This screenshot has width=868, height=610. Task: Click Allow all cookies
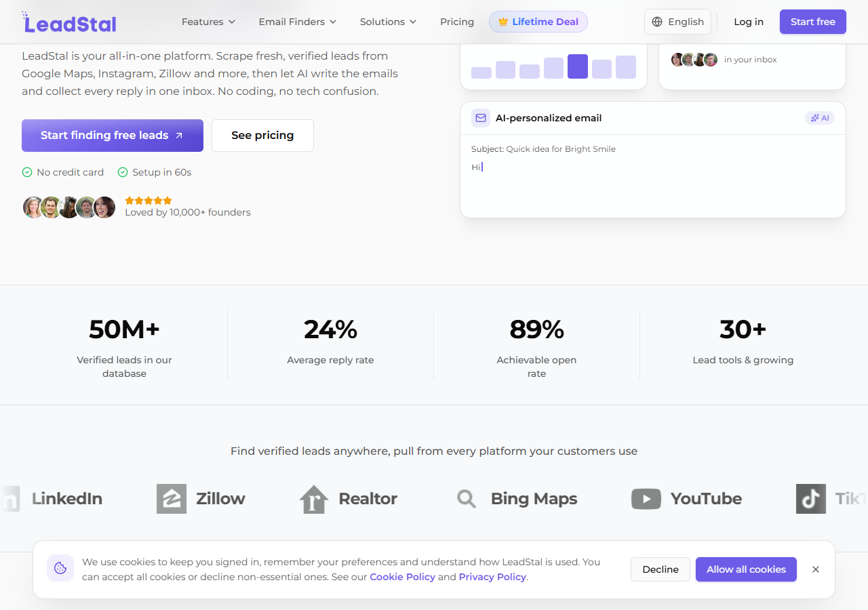point(746,569)
